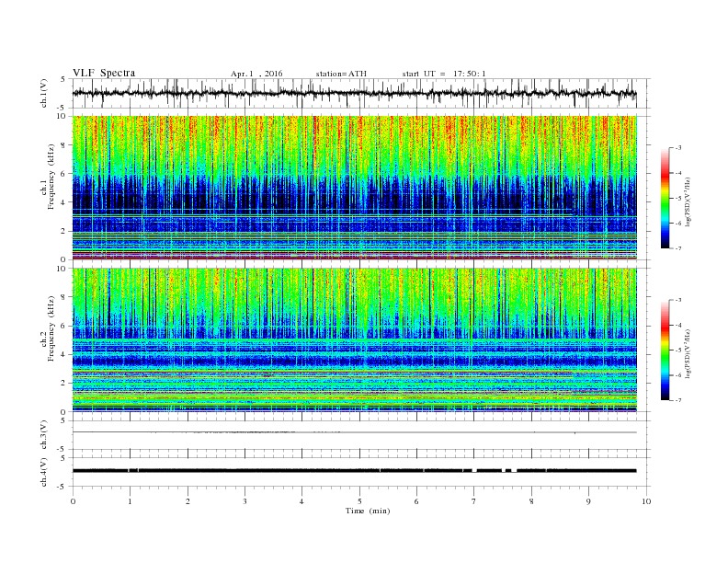Click the 'VLF Spectra' title text

[x=104, y=73]
